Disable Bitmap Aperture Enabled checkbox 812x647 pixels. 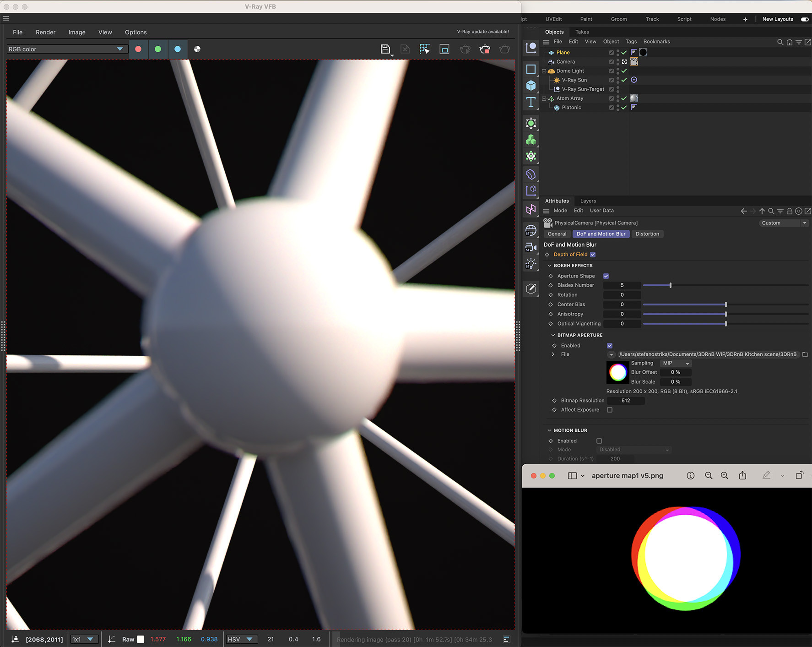click(x=610, y=346)
